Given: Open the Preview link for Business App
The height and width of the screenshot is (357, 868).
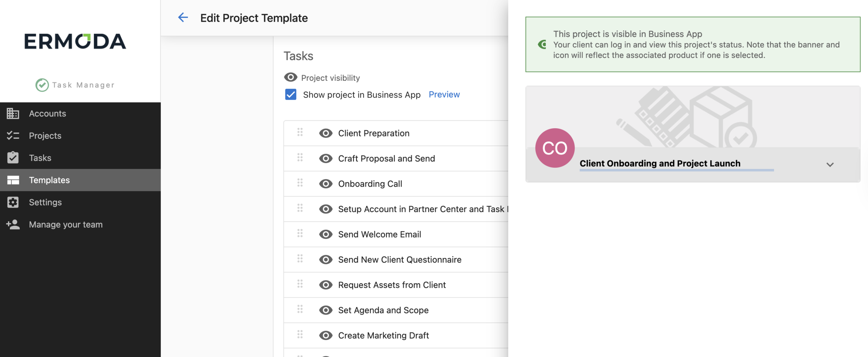Looking at the screenshot, I should (x=444, y=94).
